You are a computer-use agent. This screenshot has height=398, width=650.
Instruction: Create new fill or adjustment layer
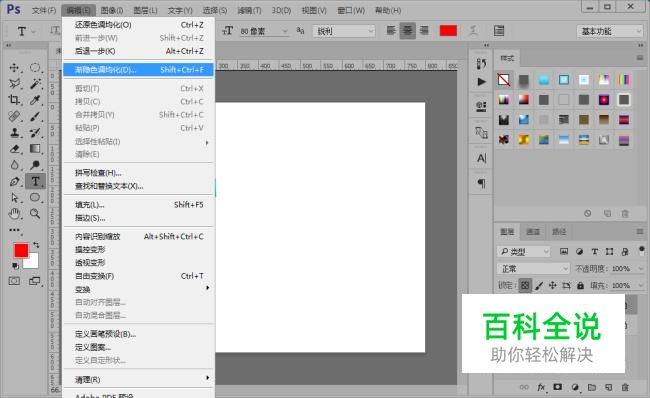tap(575, 387)
